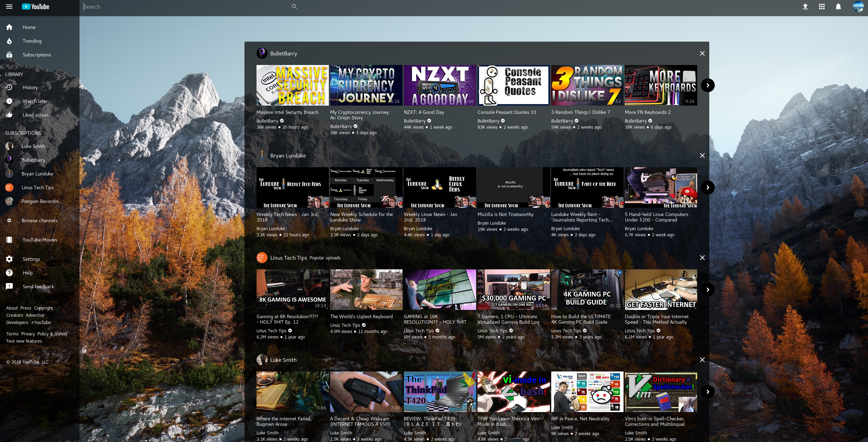868x442 pixels.
Task: Click the Trending flame icon
Action: 9,41
